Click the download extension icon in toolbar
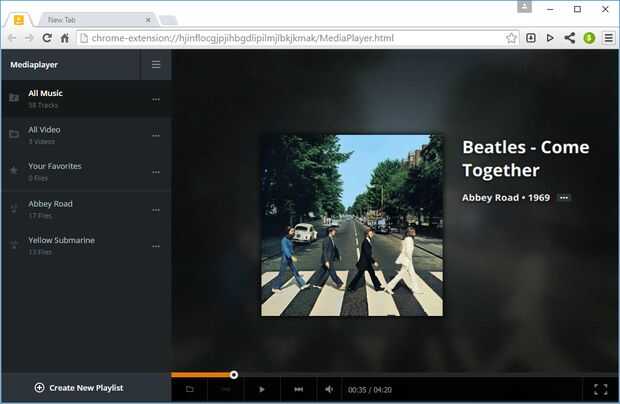 pyautogui.click(x=531, y=38)
